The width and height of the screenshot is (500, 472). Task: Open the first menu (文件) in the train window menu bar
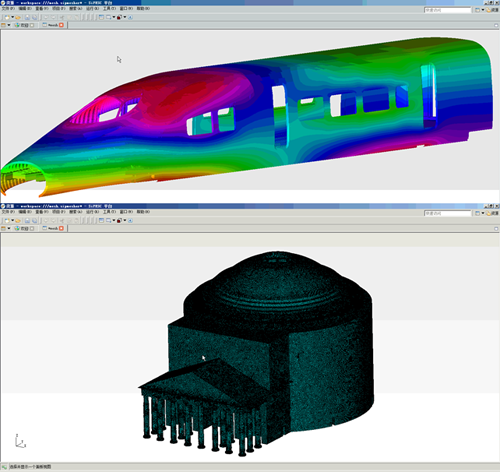click(8, 8)
